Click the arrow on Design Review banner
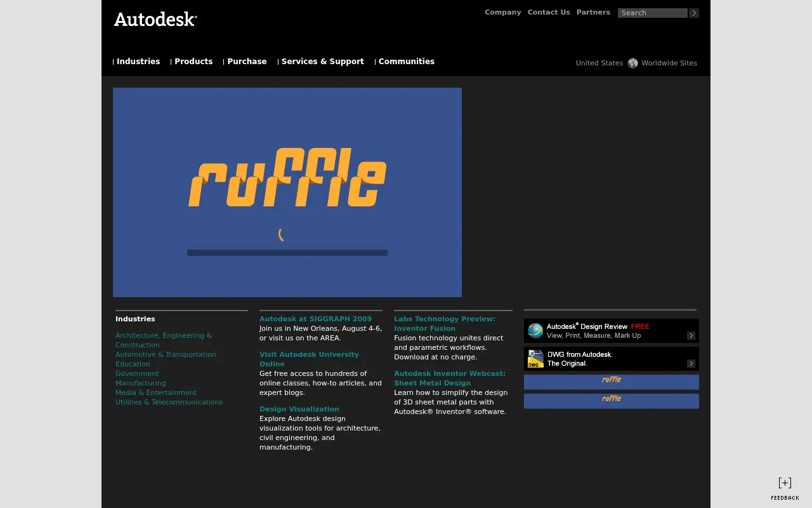Viewport: 812px width, 508px height. [691, 335]
